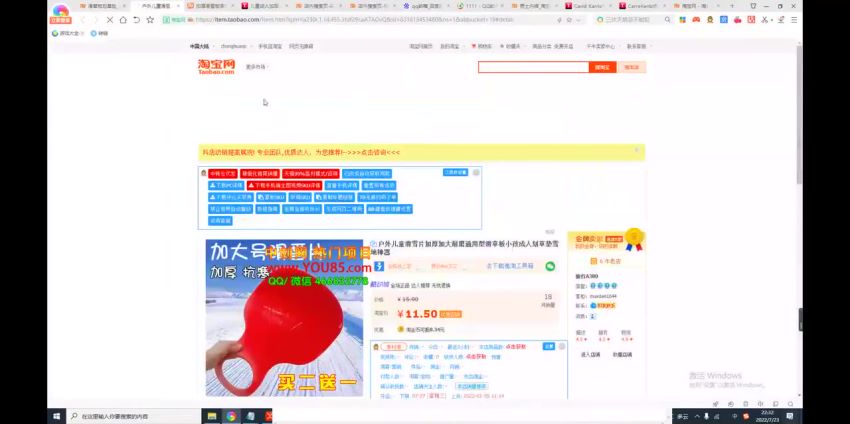
Task: Click the 数据指南 plugin button
Action: coord(267,209)
